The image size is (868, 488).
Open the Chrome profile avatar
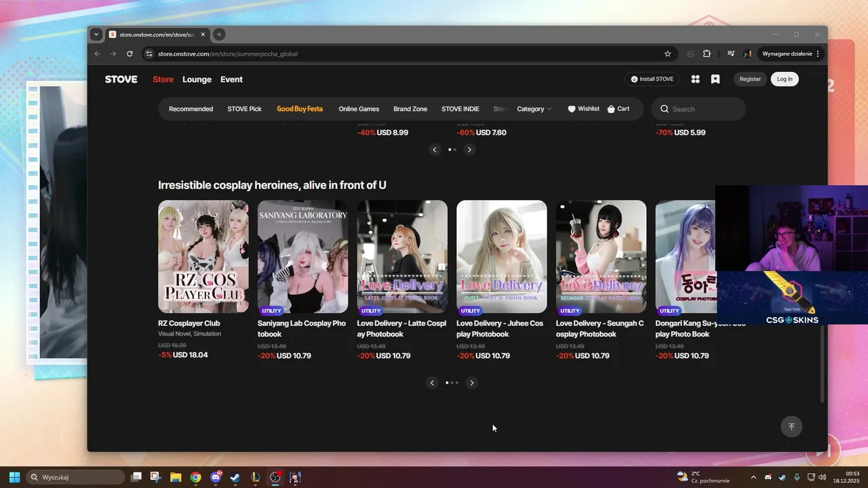tap(747, 54)
